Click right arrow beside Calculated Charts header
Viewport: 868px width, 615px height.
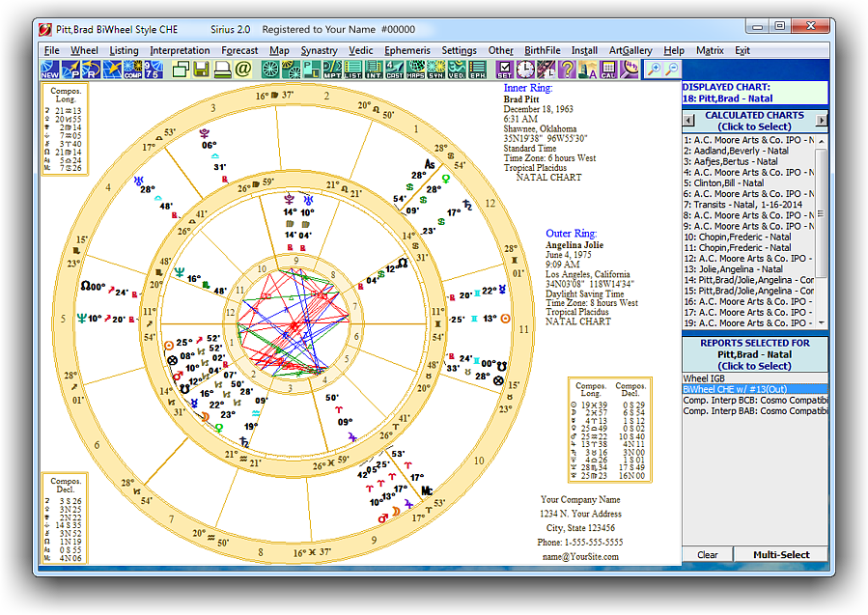coord(822,120)
